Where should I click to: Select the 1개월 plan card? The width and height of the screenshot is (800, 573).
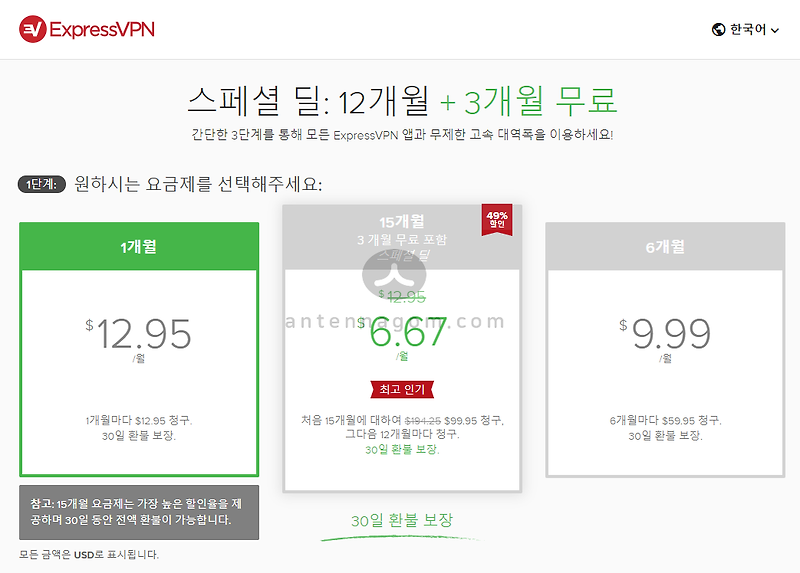click(x=139, y=349)
